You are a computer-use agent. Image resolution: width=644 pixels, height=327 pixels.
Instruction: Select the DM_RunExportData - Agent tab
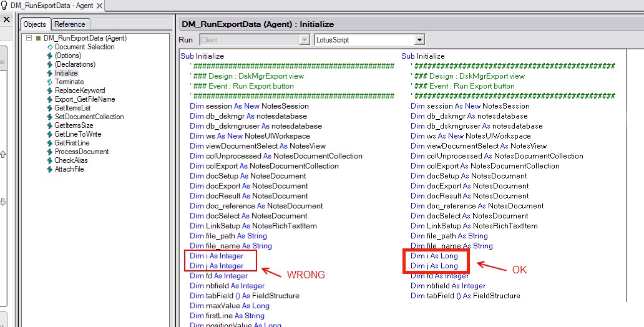click(52, 6)
